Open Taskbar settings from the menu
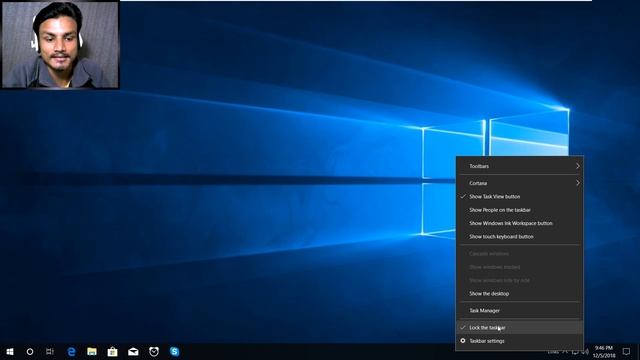640x360 pixels. pyautogui.click(x=520, y=341)
